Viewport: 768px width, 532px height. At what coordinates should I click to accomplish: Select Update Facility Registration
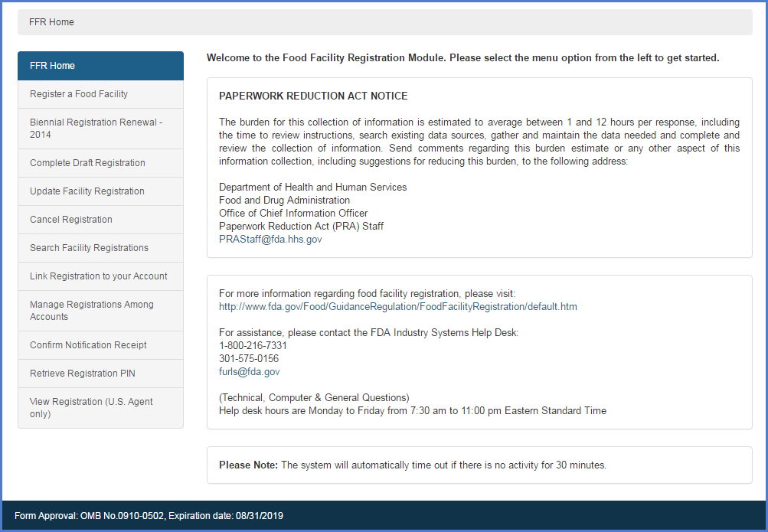87,191
